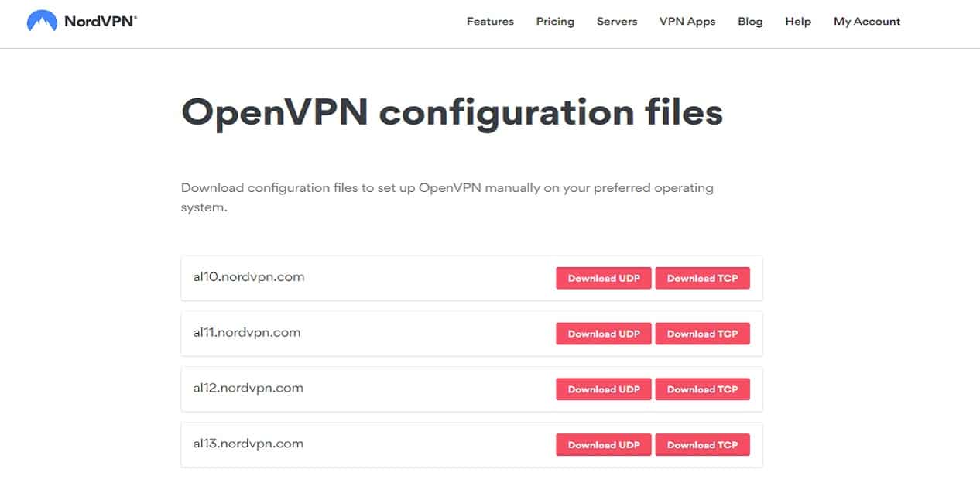Screen dimensions: 980x490
Task: Open the Servers navigation link
Action: pos(617,22)
